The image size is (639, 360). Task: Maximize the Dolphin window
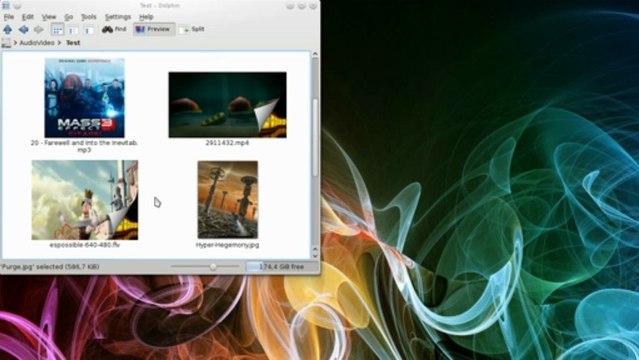pyautogui.click(x=302, y=5)
